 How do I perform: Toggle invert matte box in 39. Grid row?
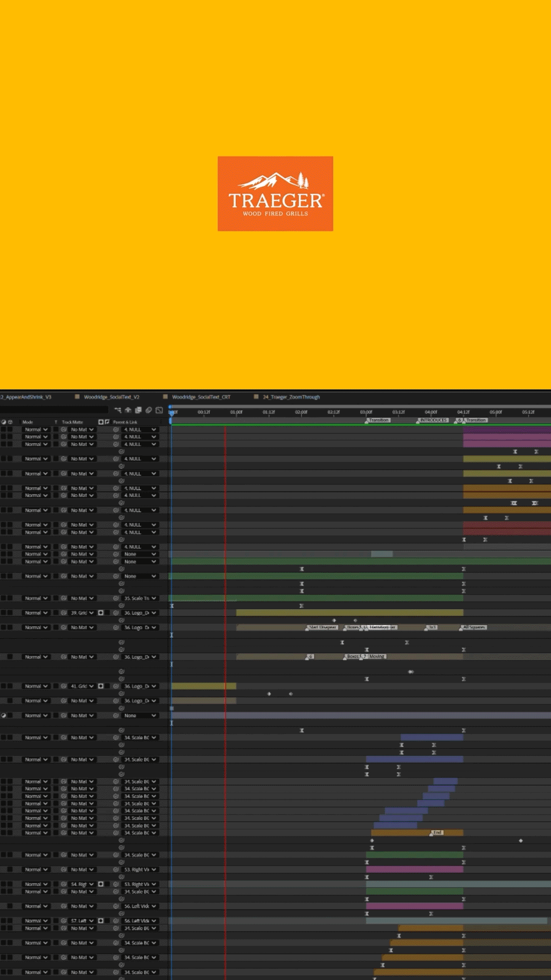[107, 613]
